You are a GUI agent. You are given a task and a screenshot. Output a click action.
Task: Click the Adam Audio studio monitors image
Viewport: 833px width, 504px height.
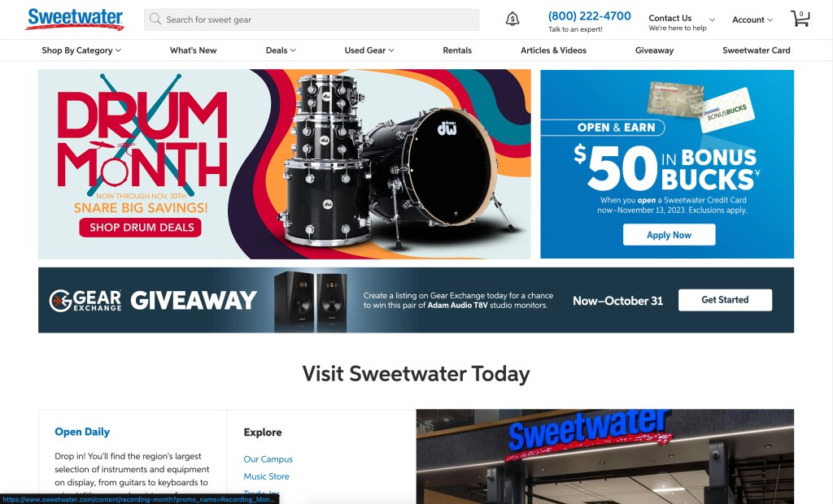pos(311,302)
